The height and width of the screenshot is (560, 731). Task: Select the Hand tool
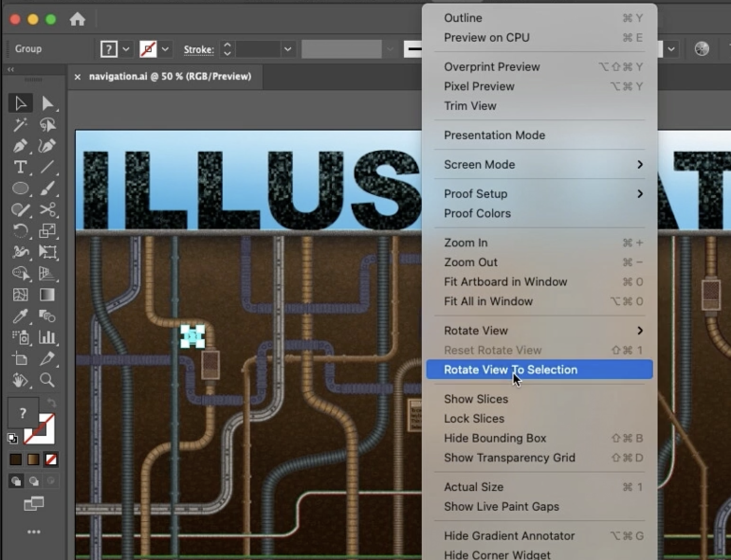[x=20, y=380]
